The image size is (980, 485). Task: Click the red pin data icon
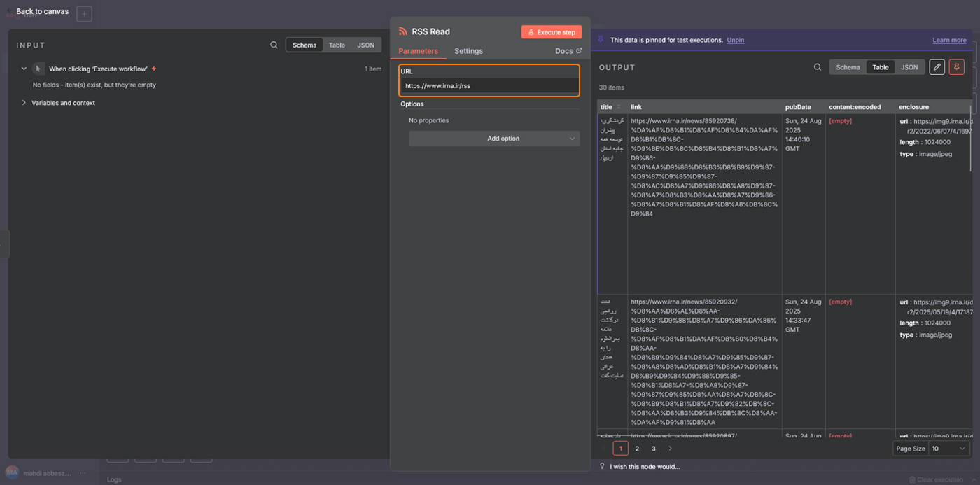tap(956, 67)
